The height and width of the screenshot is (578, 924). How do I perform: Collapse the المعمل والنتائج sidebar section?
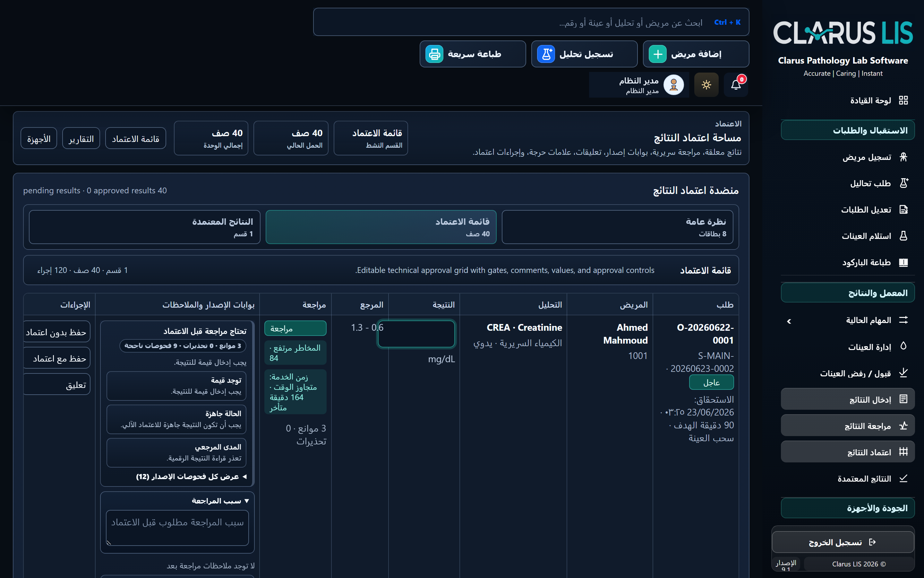(848, 293)
